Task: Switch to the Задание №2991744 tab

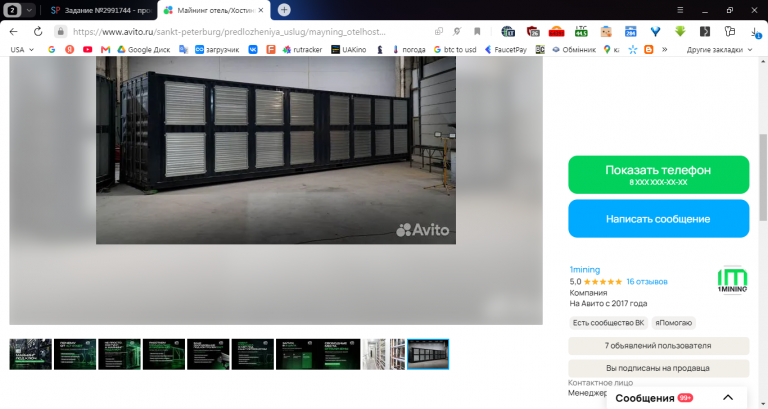Action: tap(101, 10)
